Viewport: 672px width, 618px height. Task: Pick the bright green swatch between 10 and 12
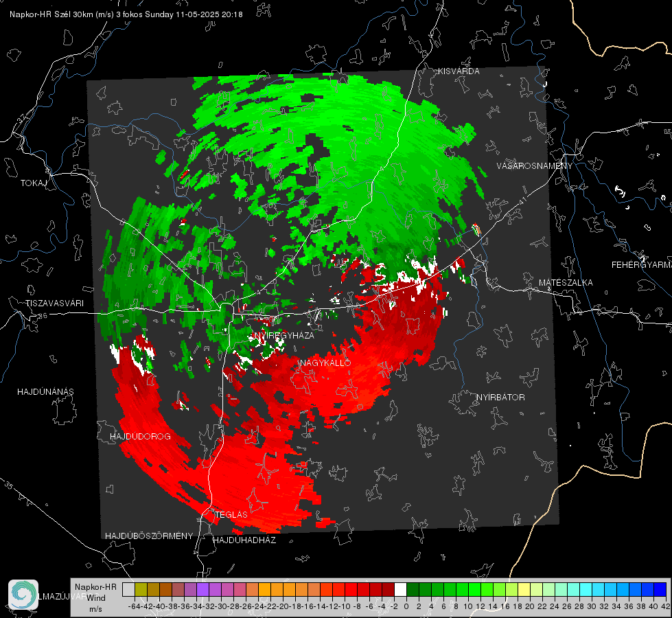474,590
